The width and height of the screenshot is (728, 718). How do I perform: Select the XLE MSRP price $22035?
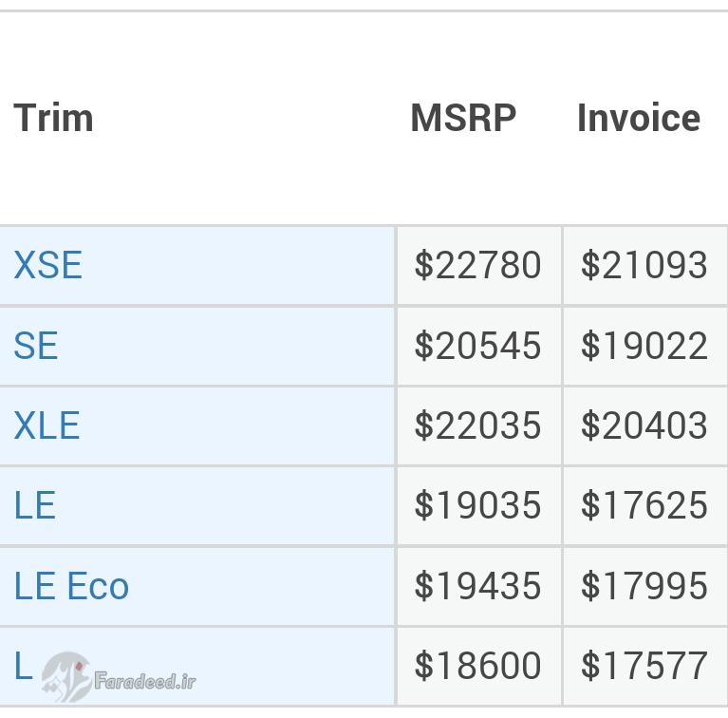pos(477,425)
